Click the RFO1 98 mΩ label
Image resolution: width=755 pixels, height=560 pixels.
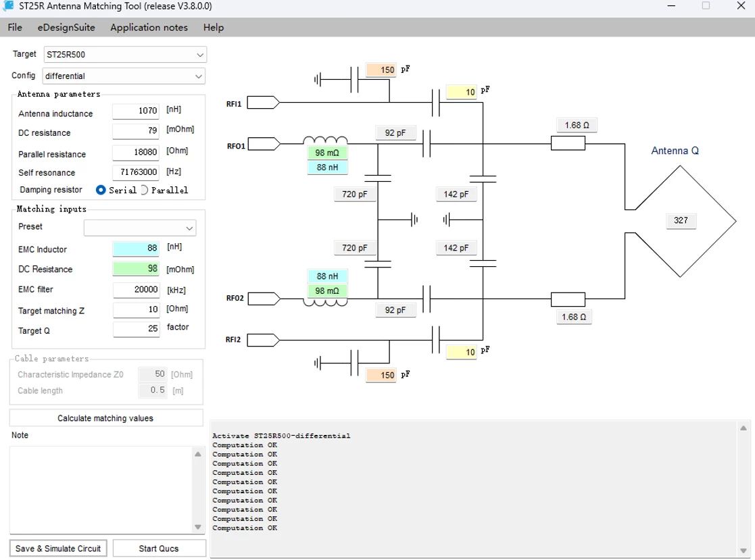pos(327,153)
